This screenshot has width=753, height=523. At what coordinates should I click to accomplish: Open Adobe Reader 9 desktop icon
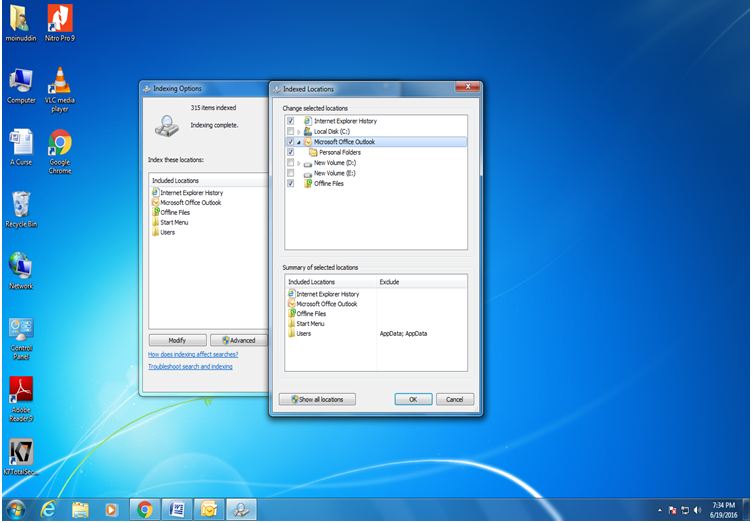(21, 400)
